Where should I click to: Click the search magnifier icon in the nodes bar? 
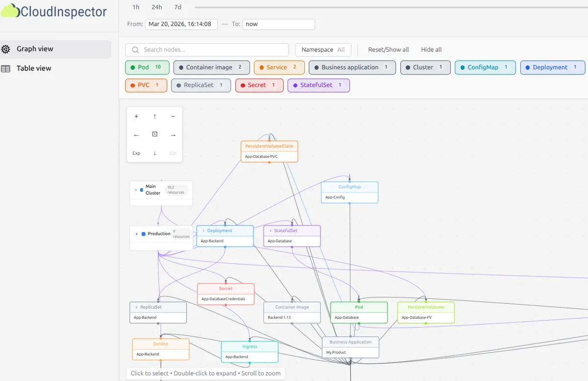pos(135,49)
